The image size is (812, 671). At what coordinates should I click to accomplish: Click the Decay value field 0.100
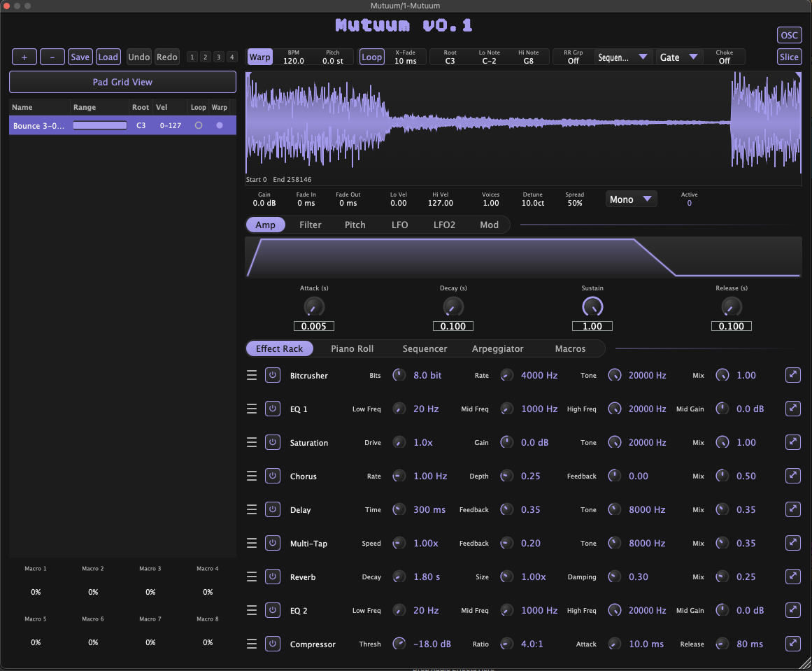[453, 326]
